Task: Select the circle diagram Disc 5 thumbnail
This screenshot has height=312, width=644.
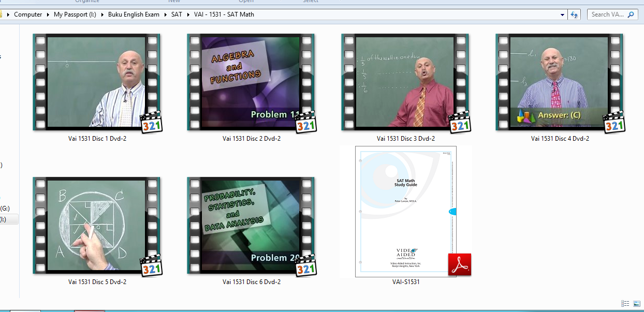Action: click(97, 226)
